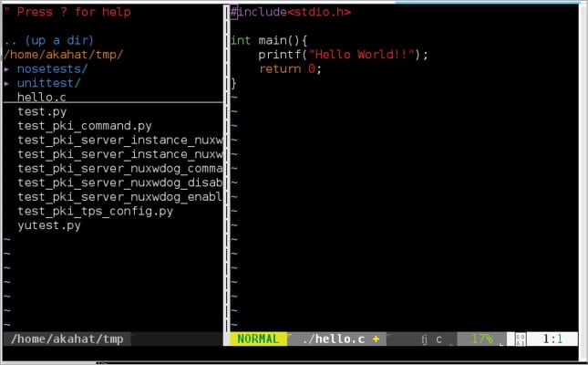Open the unittest/ directory entry
Screen dimensions: 588x365
pyautogui.click(x=48, y=83)
